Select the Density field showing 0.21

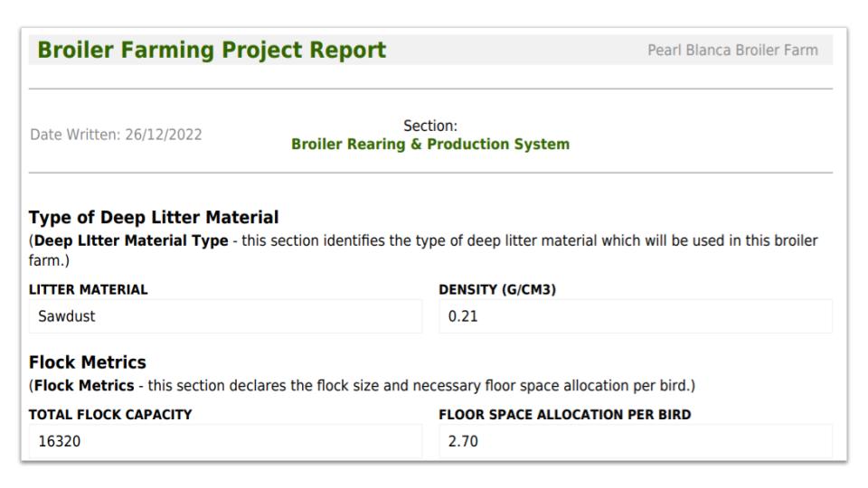[636, 316]
